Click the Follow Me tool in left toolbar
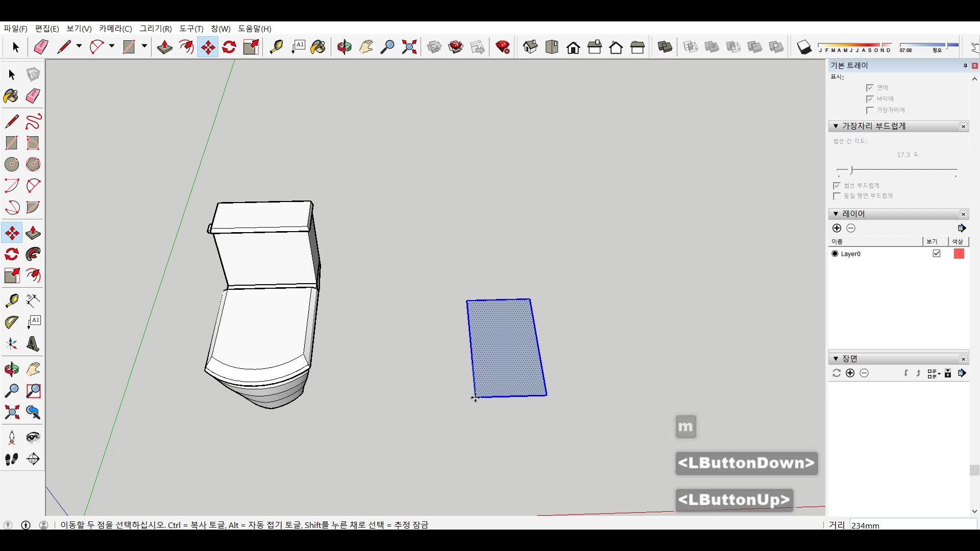980x551 pixels. [33, 254]
